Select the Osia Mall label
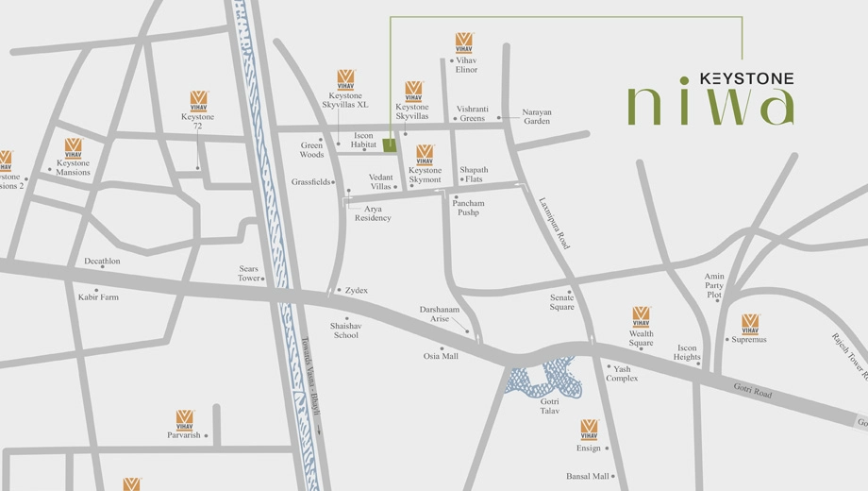The image size is (868, 491). click(441, 356)
